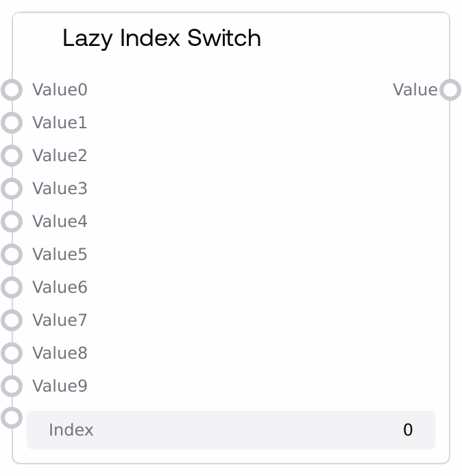
Task: Click the Index number field
Action: (230, 430)
